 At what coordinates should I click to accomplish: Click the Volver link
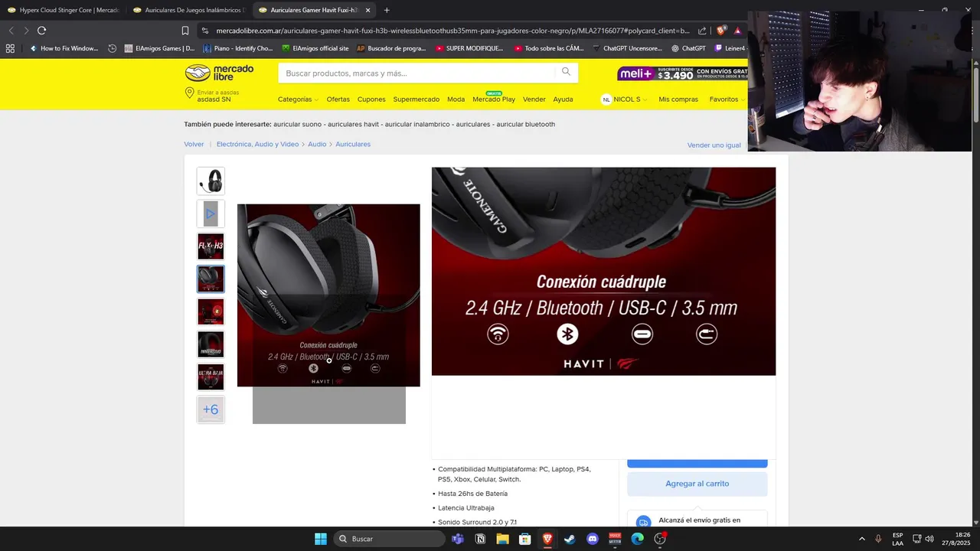pos(194,144)
